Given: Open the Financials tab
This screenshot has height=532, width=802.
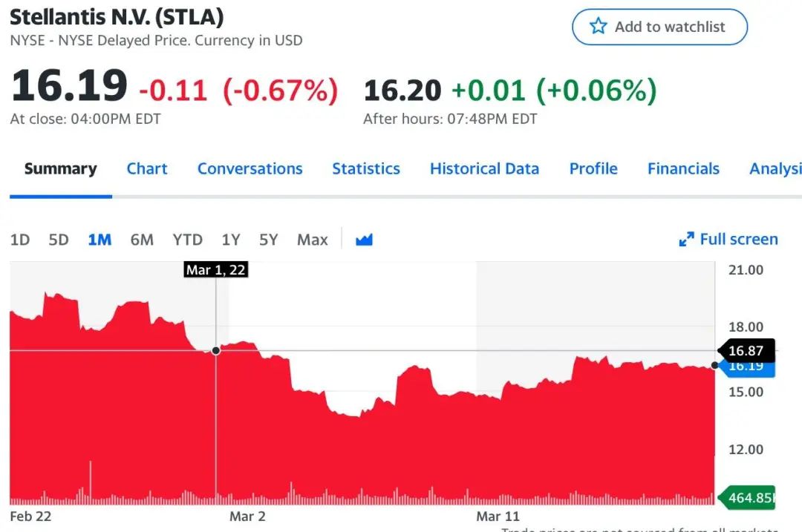Looking at the screenshot, I should click(x=683, y=168).
